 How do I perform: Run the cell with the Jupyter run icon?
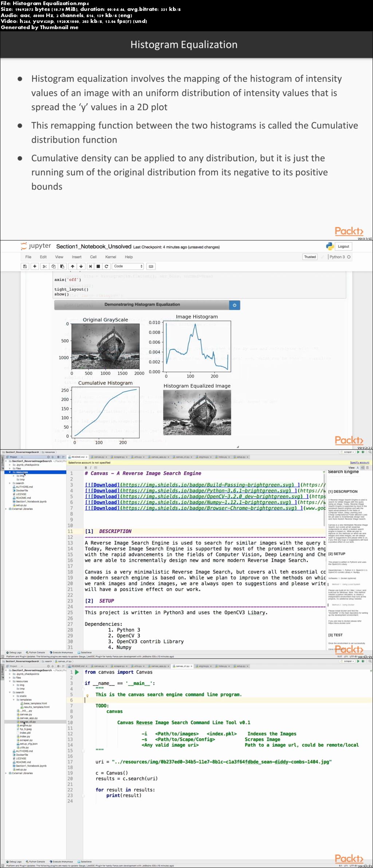90,266
